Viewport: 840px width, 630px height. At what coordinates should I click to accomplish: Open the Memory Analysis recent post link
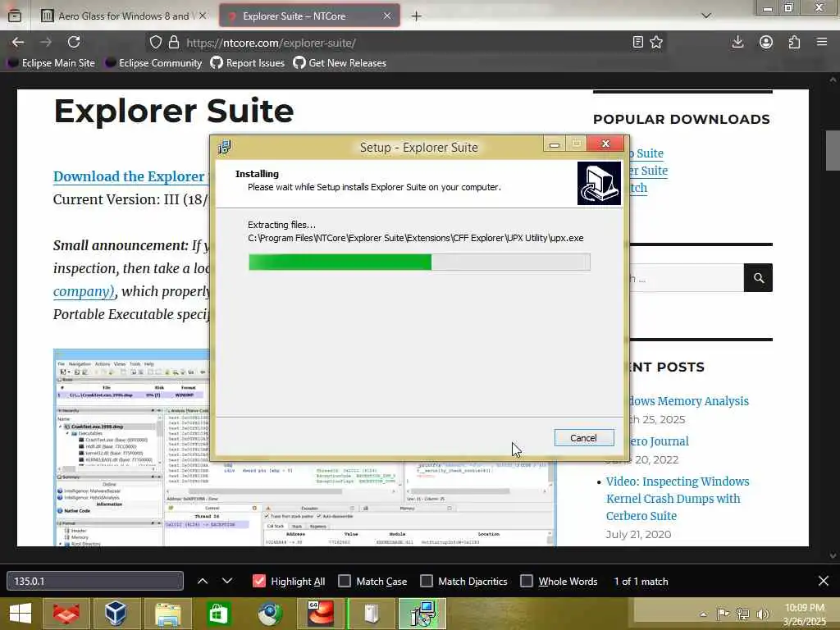(x=688, y=400)
